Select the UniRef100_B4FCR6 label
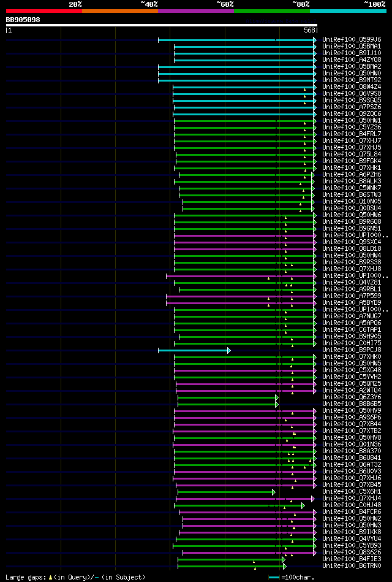Viewport: 392px width, 582px height. click(x=352, y=512)
